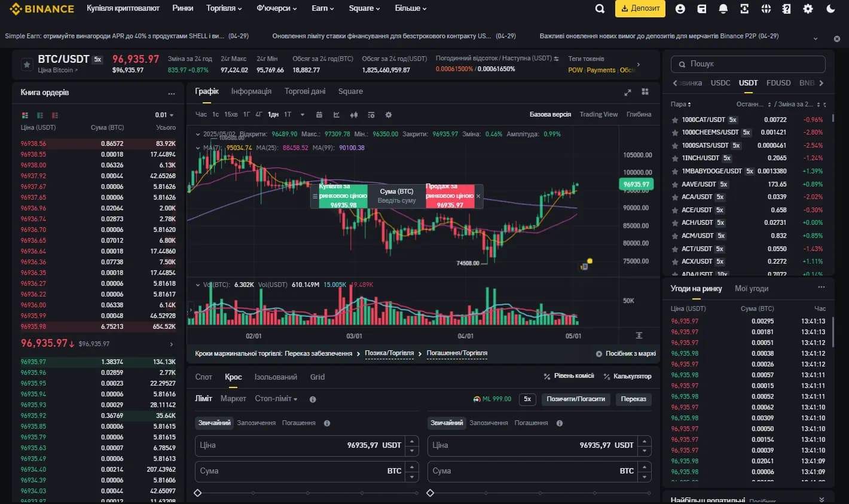Switch chart to Глибина view

[639, 114]
